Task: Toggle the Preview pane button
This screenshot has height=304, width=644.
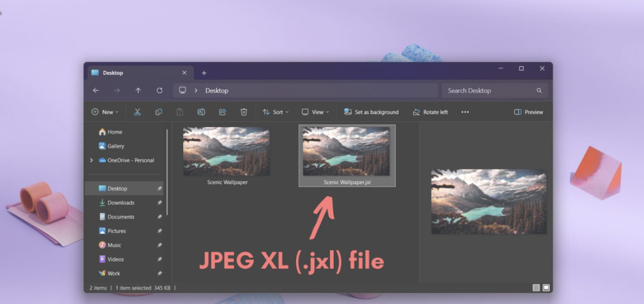Action: [529, 112]
